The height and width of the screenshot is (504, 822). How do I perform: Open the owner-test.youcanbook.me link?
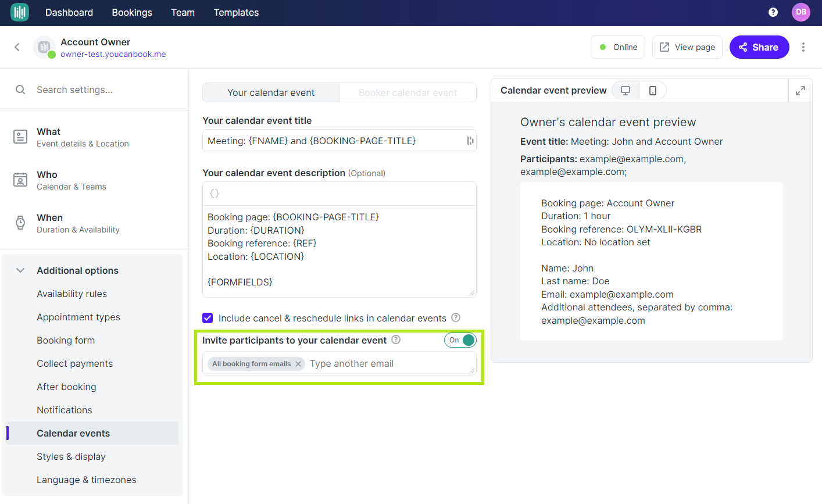(113, 54)
